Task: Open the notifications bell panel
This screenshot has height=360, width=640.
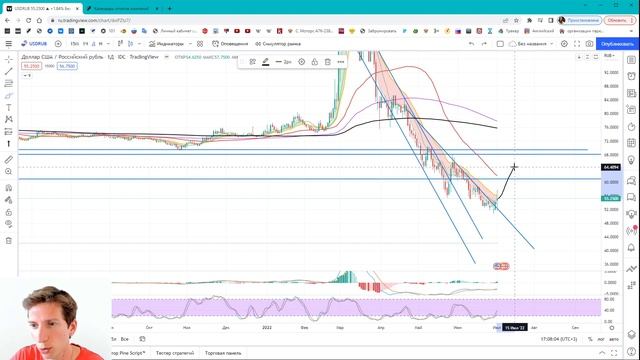Action: (631, 248)
